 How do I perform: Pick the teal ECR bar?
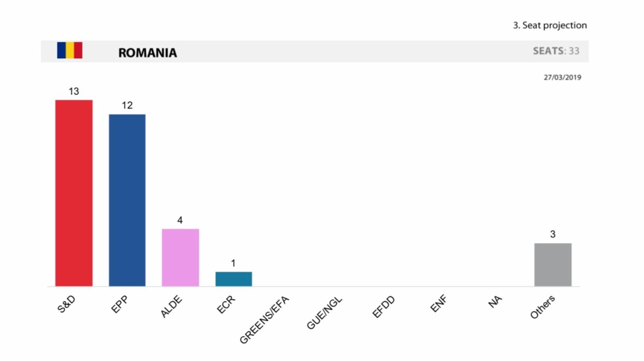[233, 279]
